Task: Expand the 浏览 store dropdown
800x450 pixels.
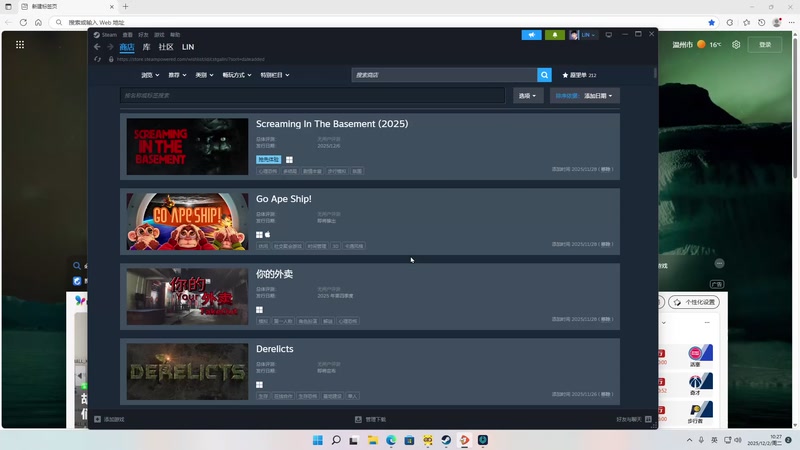Action: click(x=150, y=75)
